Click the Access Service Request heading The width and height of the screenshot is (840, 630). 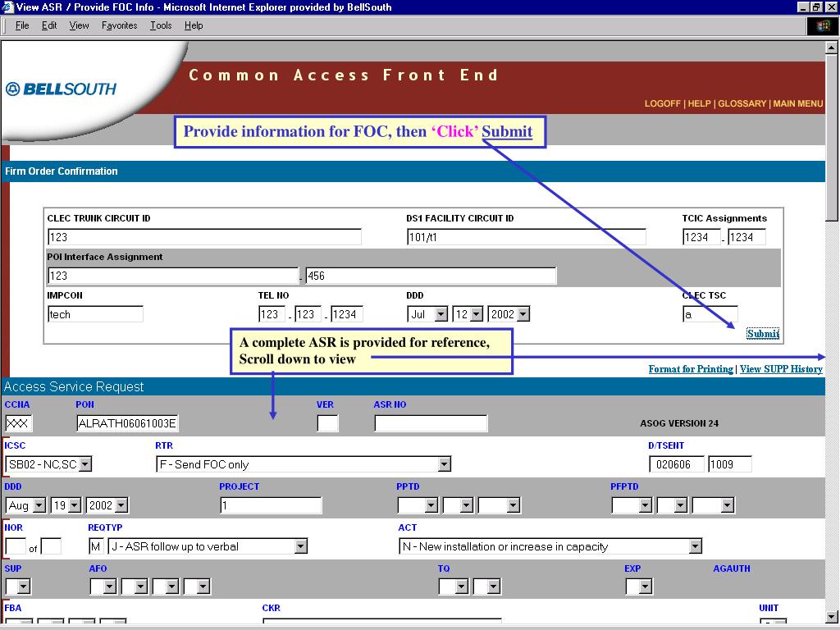coord(74,387)
